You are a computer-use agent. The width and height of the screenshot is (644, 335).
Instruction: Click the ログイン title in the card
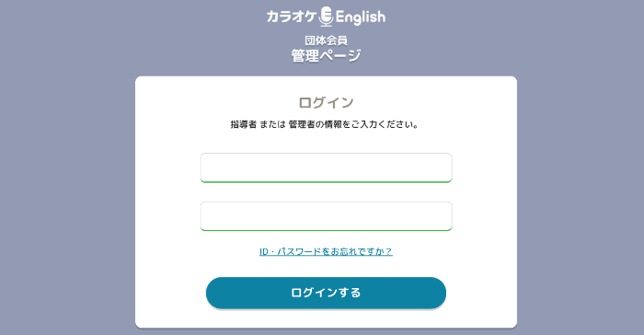(326, 102)
